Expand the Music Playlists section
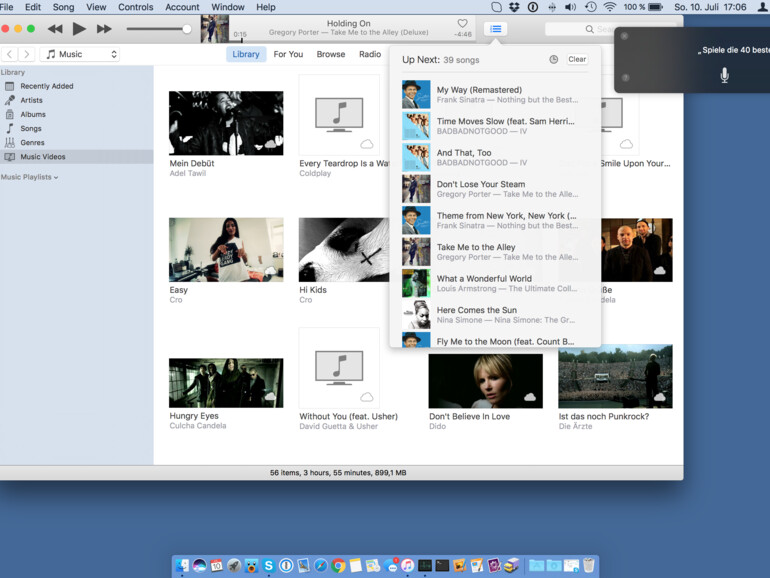Viewport: 770px width, 578px height. [29, 177]
